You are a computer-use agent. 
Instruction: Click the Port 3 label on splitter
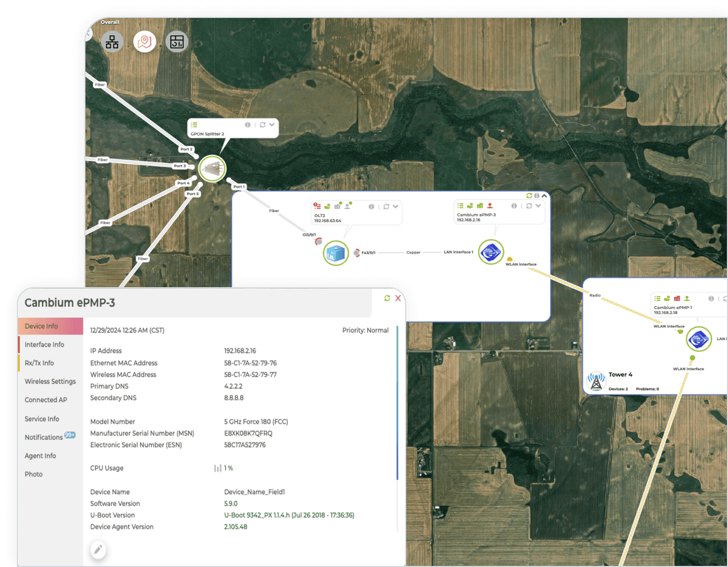click(180, 166)
